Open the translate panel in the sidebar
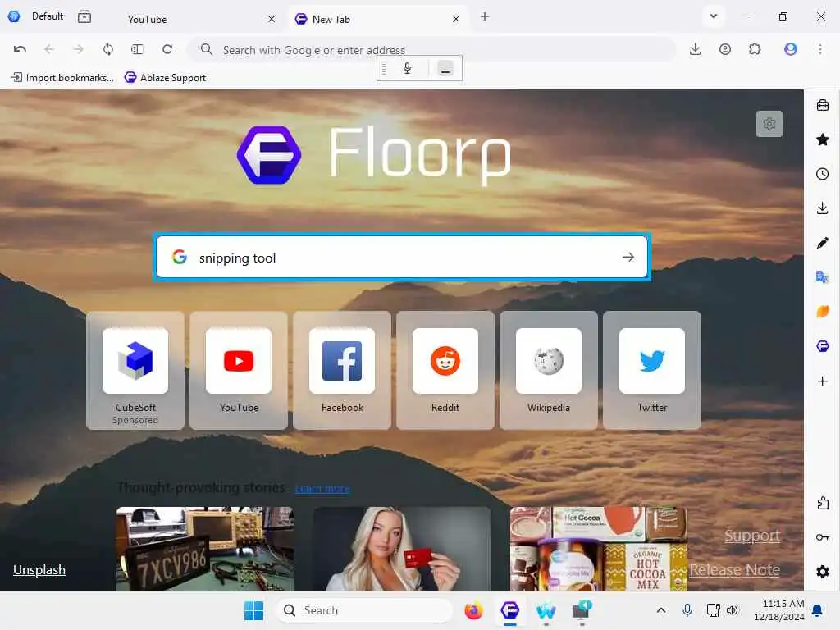 822,277
